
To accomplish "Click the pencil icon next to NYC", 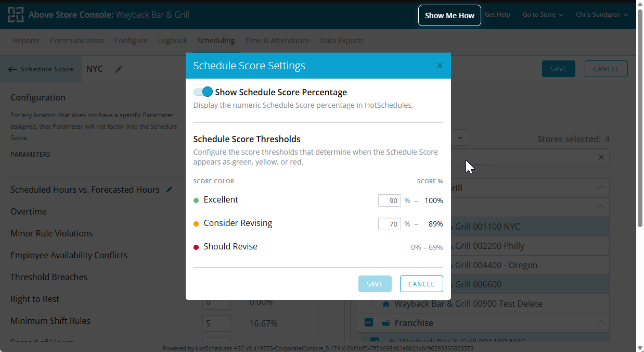I will [119, 69].
